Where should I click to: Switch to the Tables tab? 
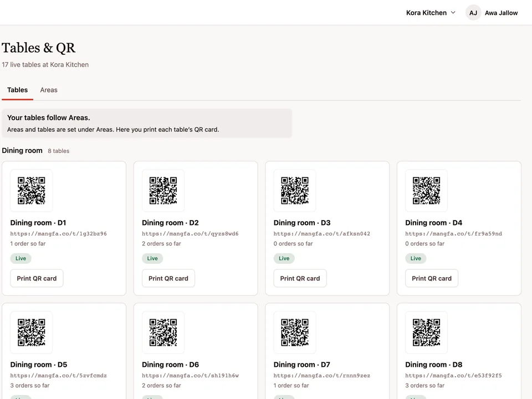pyautogui.click(x=17, y=90)
